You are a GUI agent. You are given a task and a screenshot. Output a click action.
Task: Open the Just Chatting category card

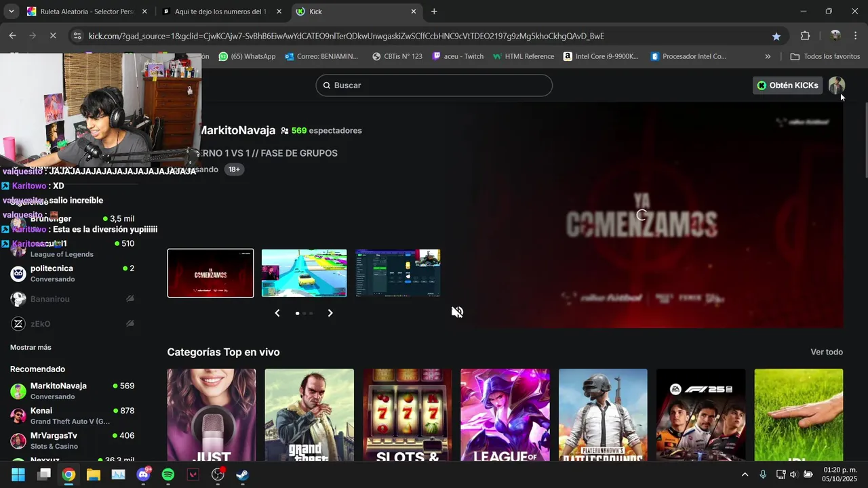(212, 415)
